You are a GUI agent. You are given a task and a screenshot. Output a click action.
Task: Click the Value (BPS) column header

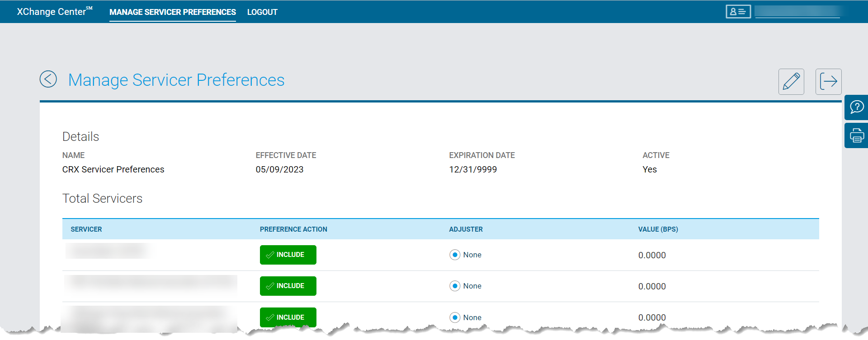click(x=658, y=229)
